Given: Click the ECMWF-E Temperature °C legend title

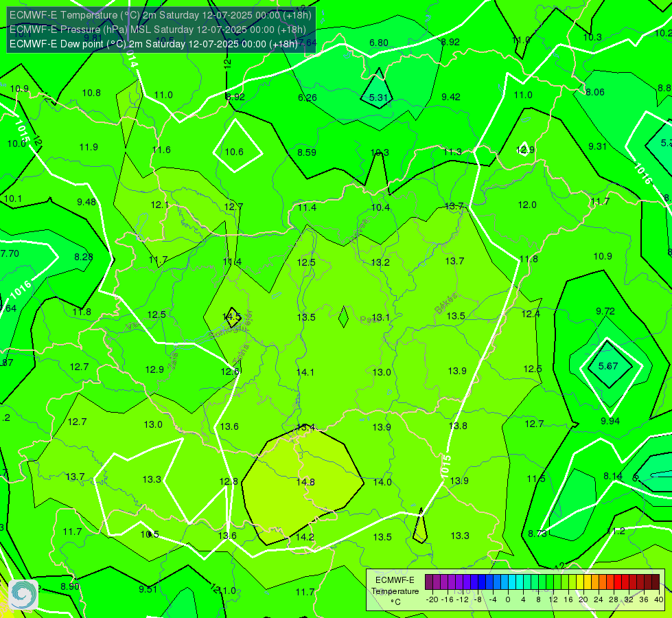Looking at the screenshot, I should coord(395,591).
